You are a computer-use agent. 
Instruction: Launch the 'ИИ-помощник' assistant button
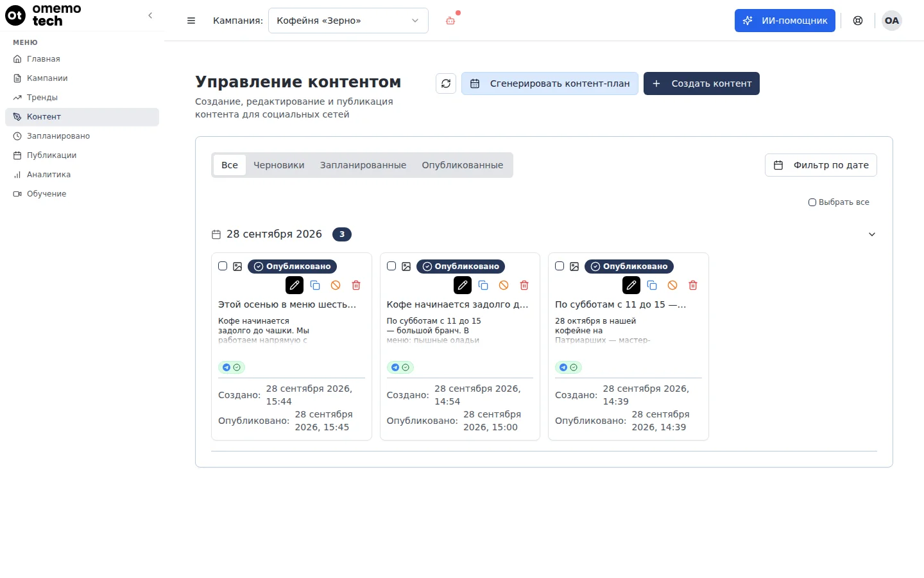click(785, 21)
